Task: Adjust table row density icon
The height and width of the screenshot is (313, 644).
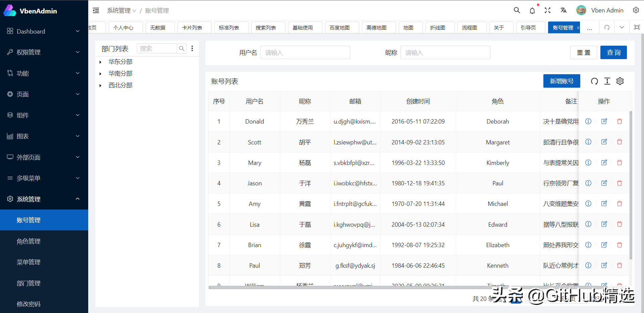Action: click(x=607, y=81)
